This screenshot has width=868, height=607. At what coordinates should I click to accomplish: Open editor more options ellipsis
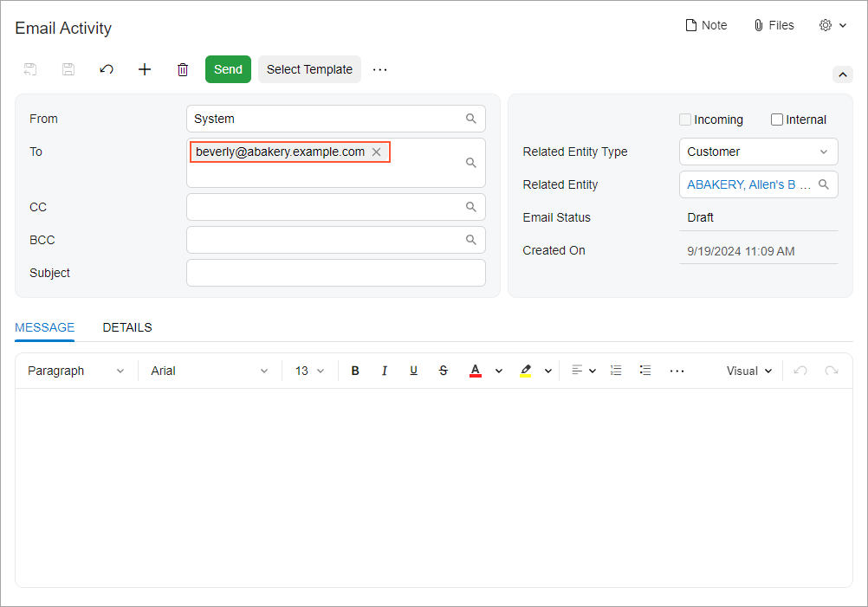tap(677, 371)
